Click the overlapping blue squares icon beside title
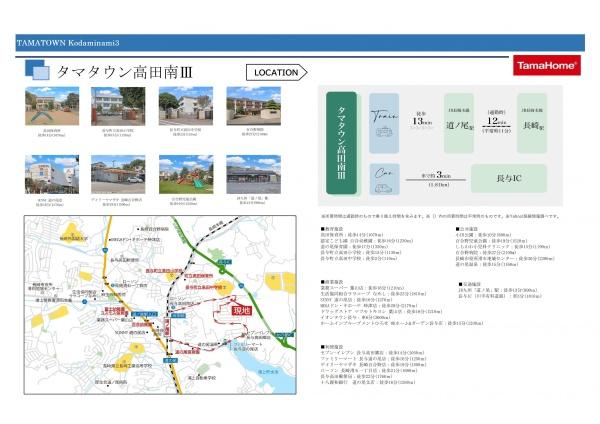The width and height of the screenshot is (600, 424). click(37, 70)
